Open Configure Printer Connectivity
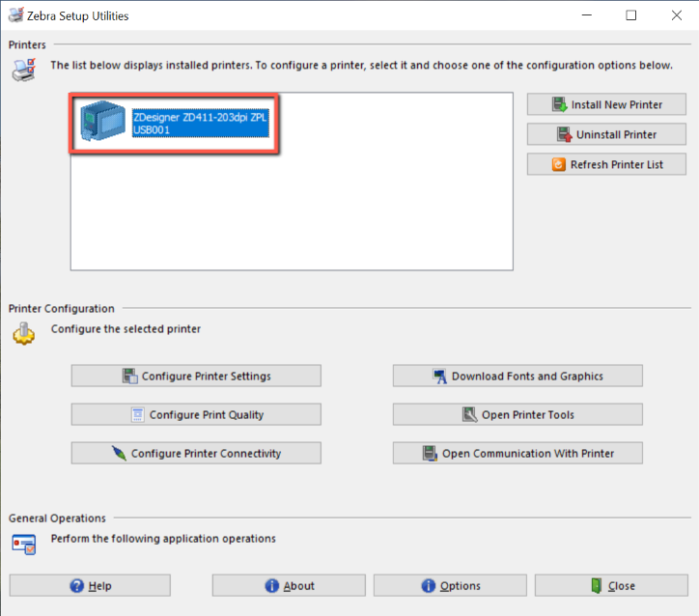The width and height of the screenshot is (699, 616). (196, 453)
